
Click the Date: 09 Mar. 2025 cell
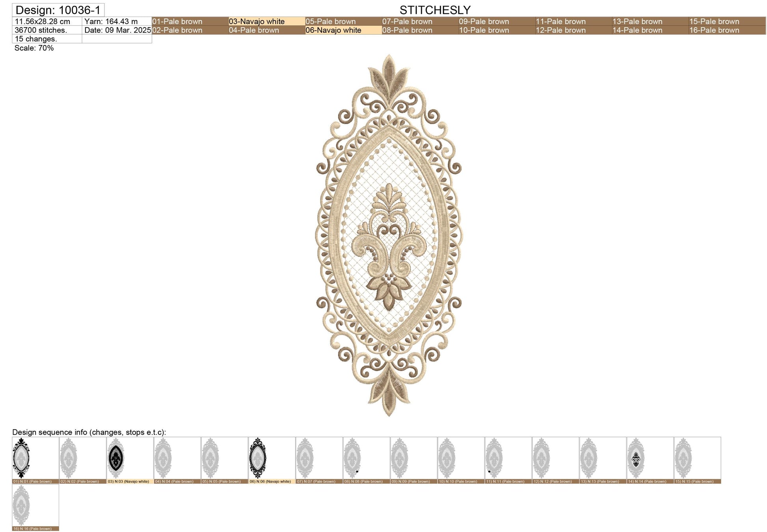point(117,30)
